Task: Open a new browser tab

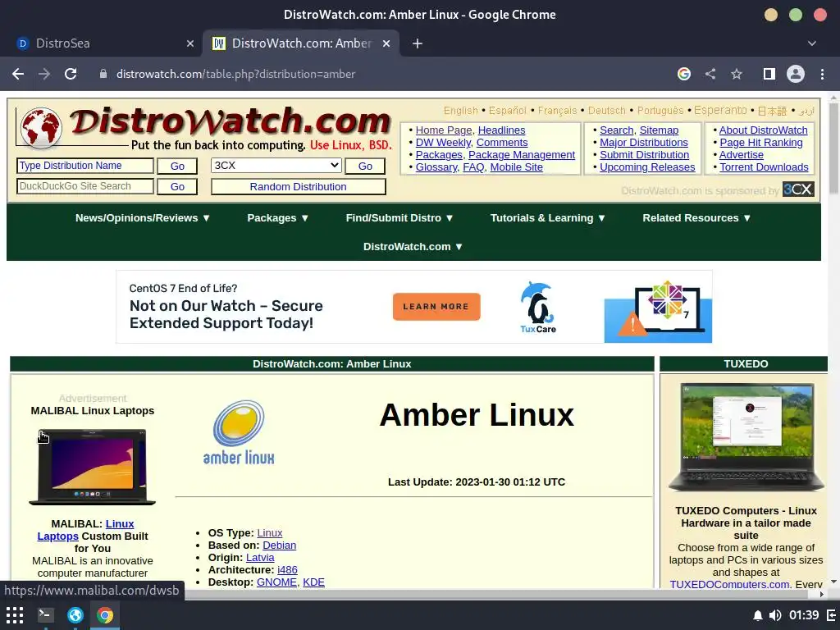Action: pos(418,43)
